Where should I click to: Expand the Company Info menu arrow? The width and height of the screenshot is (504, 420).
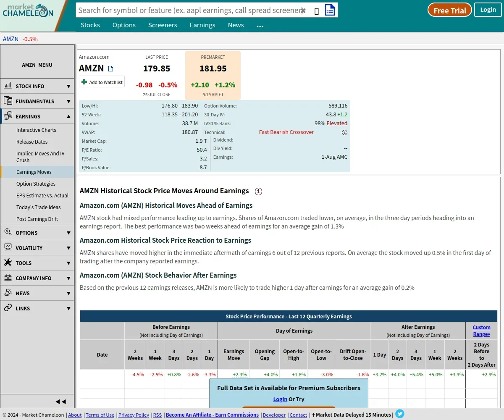[68, 278]
